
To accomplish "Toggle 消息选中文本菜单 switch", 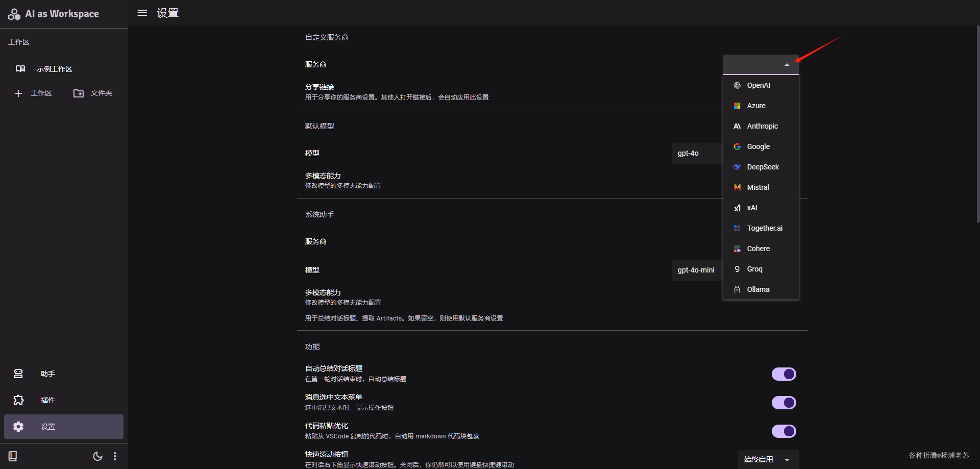I will pos(784,403).
